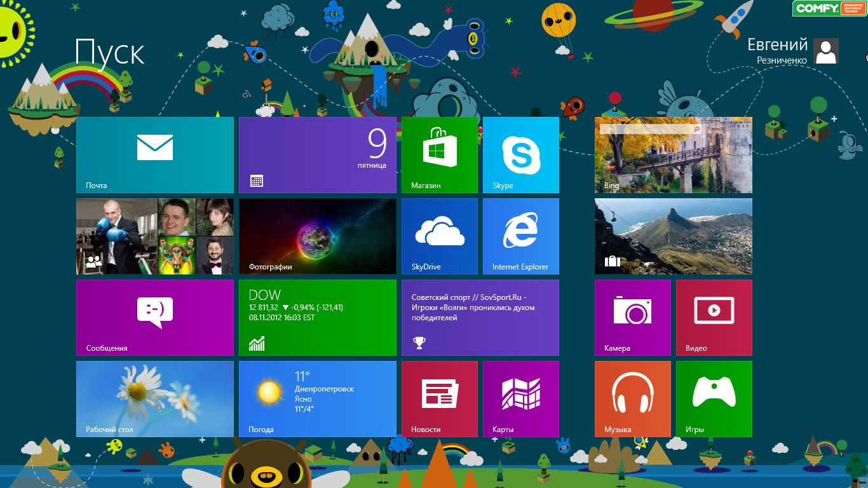Open the SkyDrive cloud tile

[440, 236]
